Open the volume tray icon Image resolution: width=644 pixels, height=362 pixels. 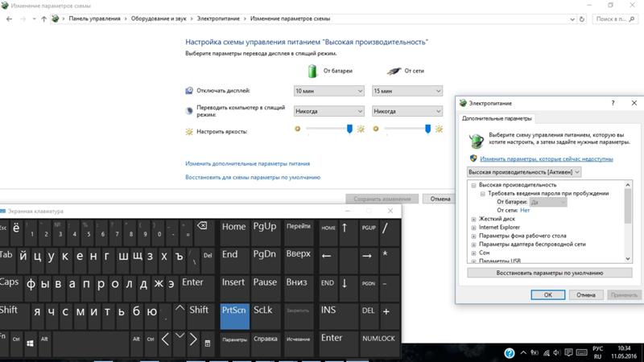(557, 353)
